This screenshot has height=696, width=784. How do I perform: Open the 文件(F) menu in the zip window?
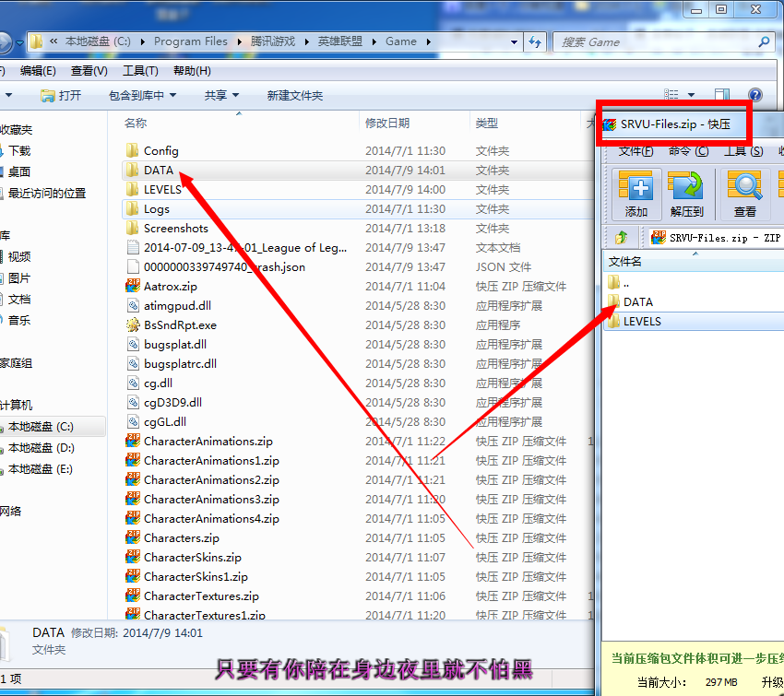pos(636,151)
